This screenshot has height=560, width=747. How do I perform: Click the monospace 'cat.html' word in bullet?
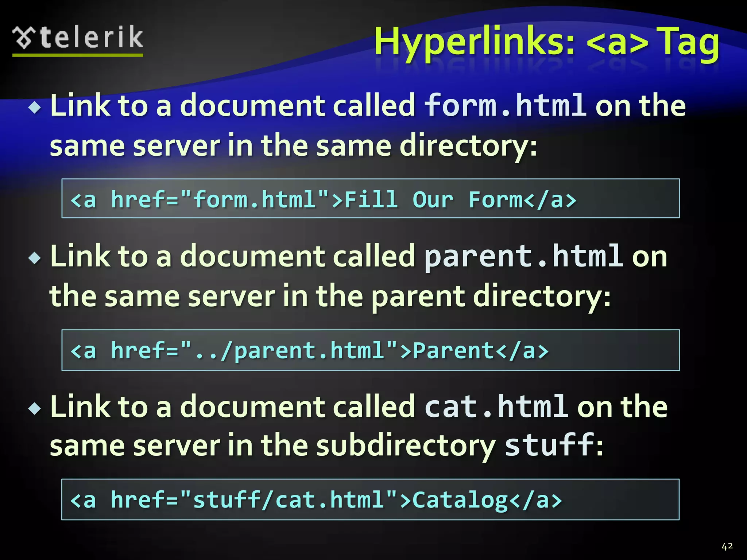tap(496, 407)
